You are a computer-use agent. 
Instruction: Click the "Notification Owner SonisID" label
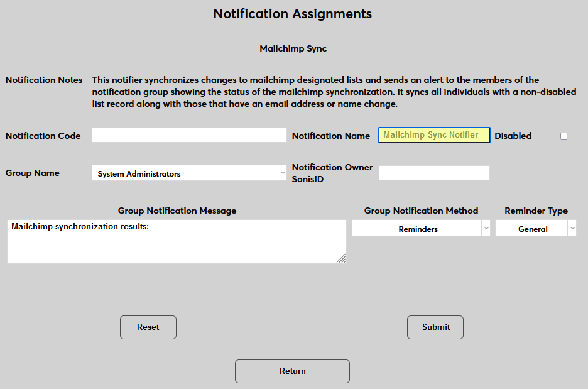[332, 173]
